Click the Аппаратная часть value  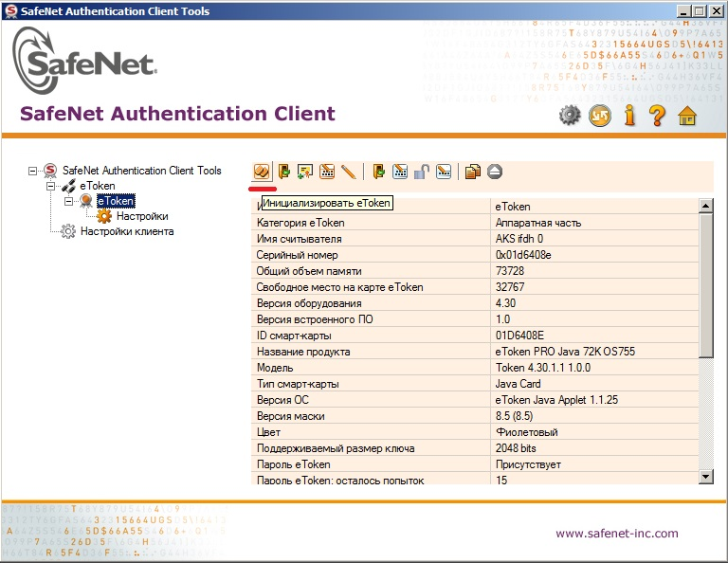[538, 223]
